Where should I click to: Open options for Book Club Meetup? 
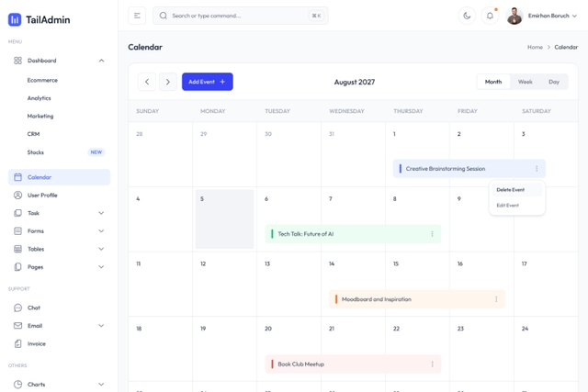433,364
